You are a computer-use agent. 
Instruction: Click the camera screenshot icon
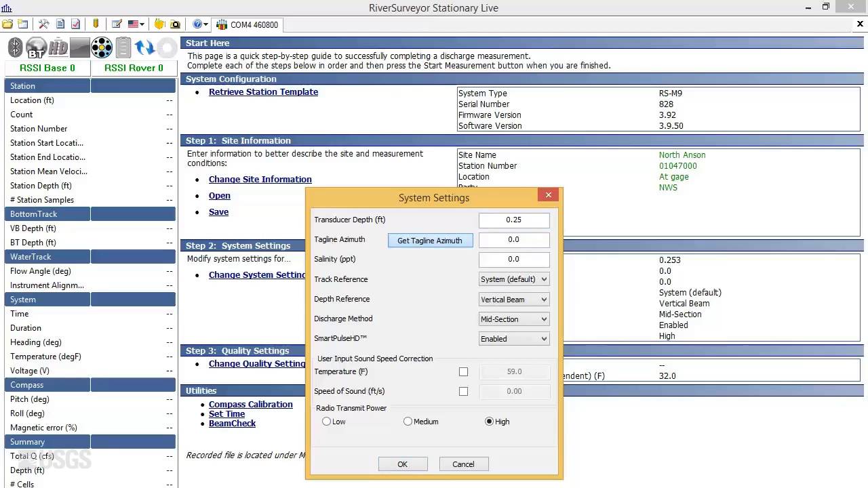click(x=175, y=24)
